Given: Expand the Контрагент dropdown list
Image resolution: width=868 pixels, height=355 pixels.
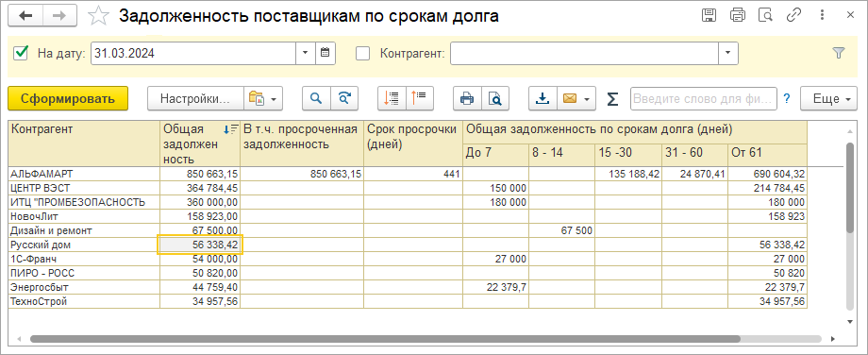Looking at the screenshot, I should tap(728, 53).
